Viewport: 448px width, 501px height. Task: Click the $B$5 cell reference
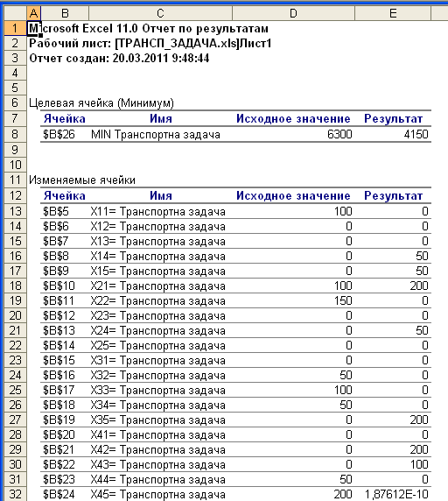[56, 211]
